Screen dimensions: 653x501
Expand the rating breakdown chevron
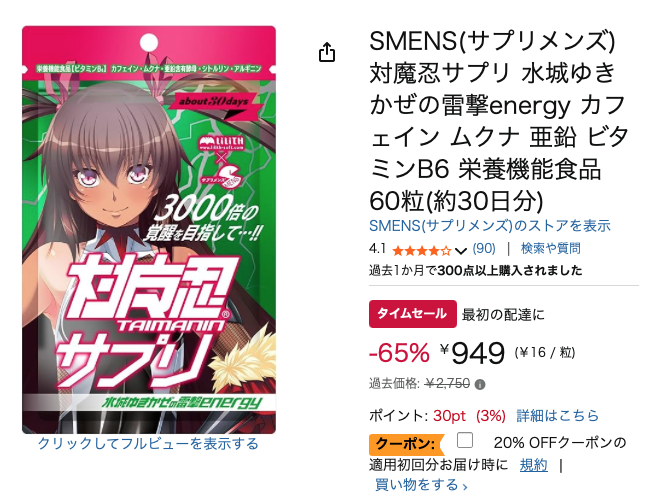pos(461,251)
